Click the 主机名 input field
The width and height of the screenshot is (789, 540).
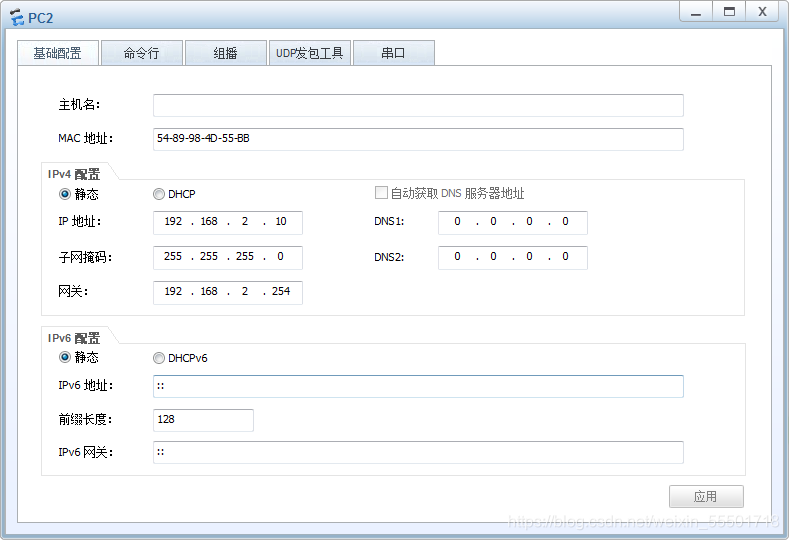418,105
